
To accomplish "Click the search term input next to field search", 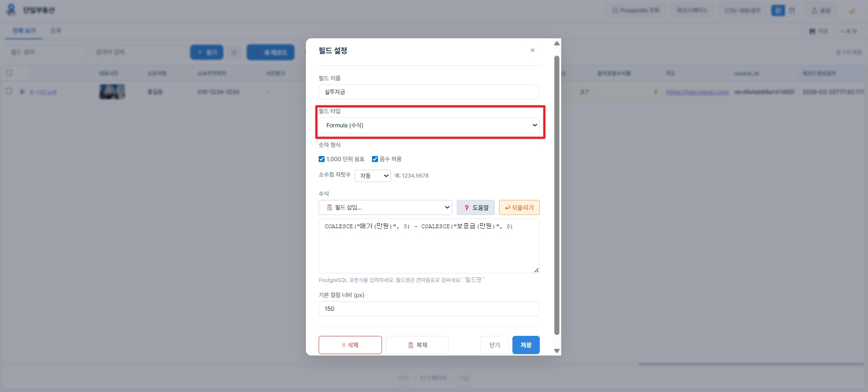I will coord(139,52).
